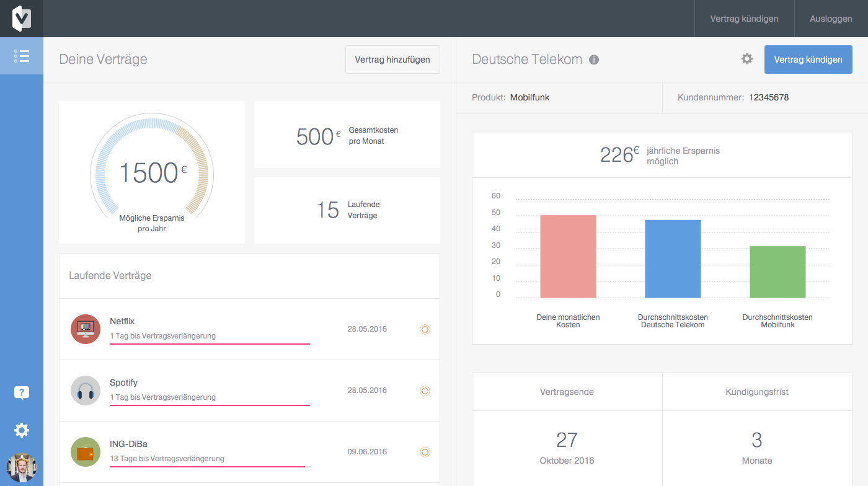
Task: Click the Netflix row orange status icon
Action: [425, 329]
